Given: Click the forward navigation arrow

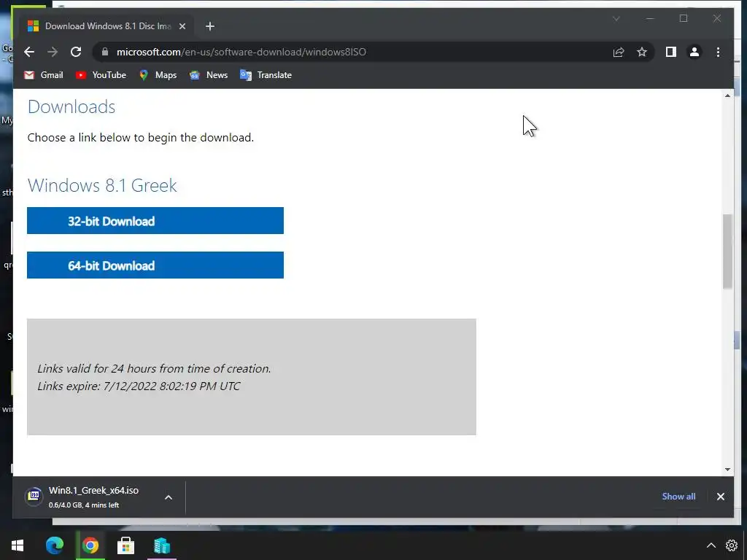Looking at the screenshot, I should point(53,52).
